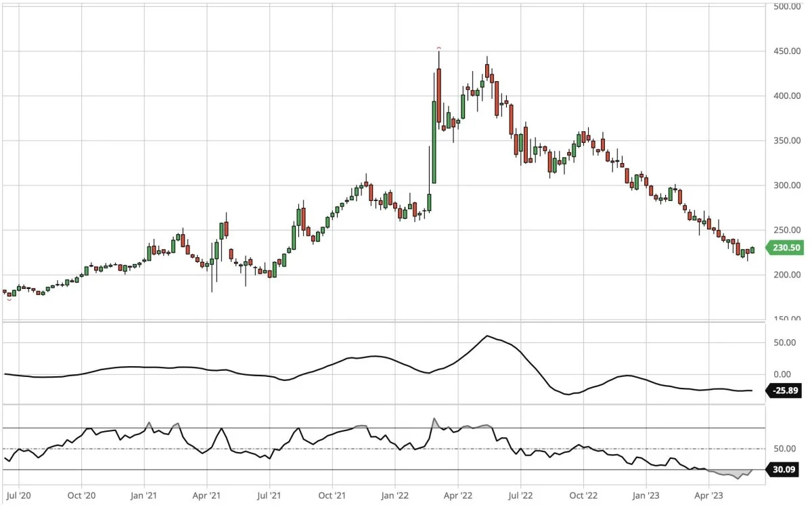
Task: Click the 400.00 price axis label
Action: point(786,96)
